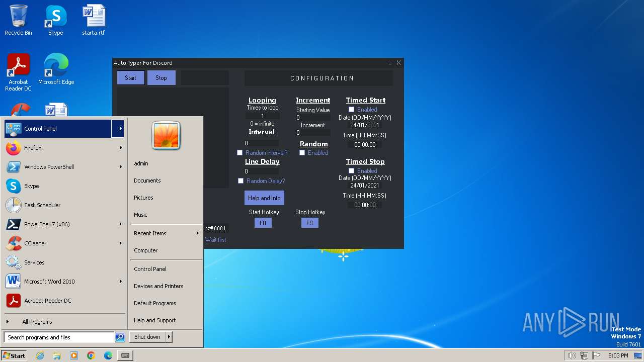Open Internet Explorer from the taskbar
644x362 pixels.
coord(40,355)
